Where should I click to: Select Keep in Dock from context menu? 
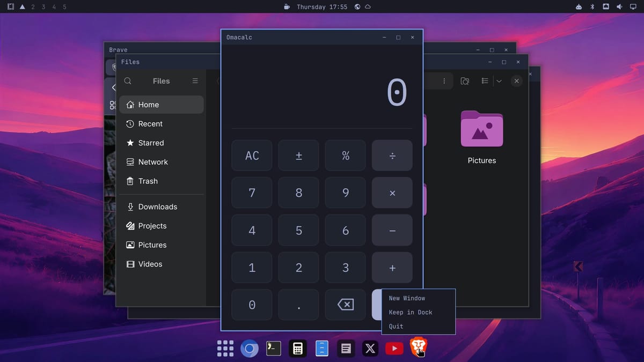(x=411, y=312)
